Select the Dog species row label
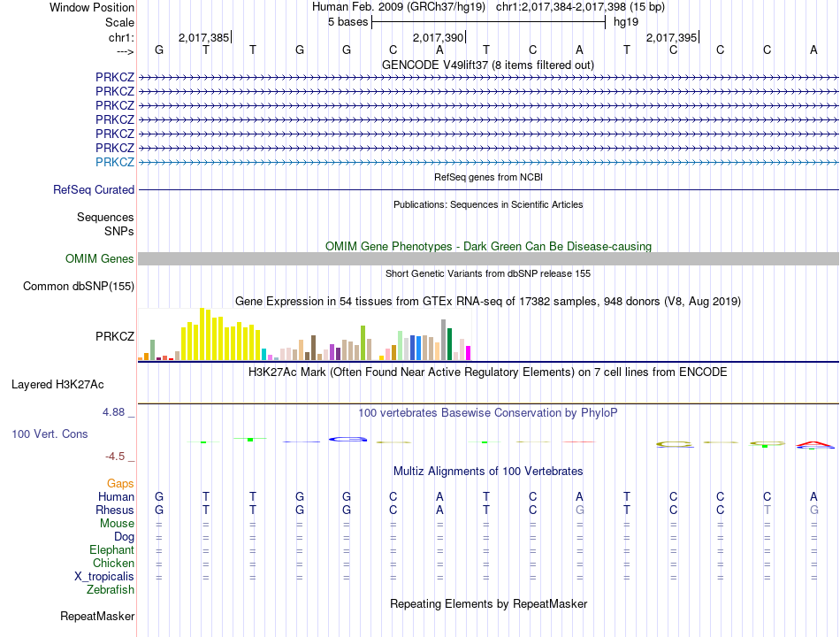Viewport: 840px width, 637px height. point(124,537)
